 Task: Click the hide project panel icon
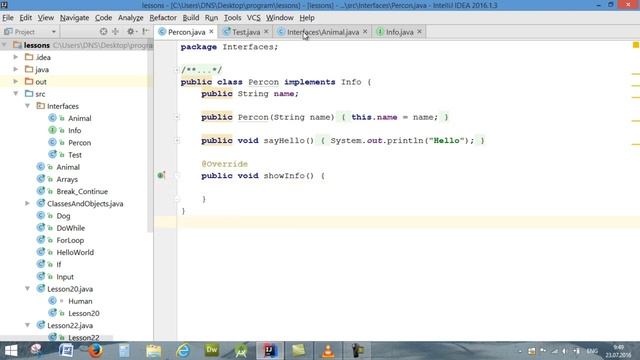point(145,31)
